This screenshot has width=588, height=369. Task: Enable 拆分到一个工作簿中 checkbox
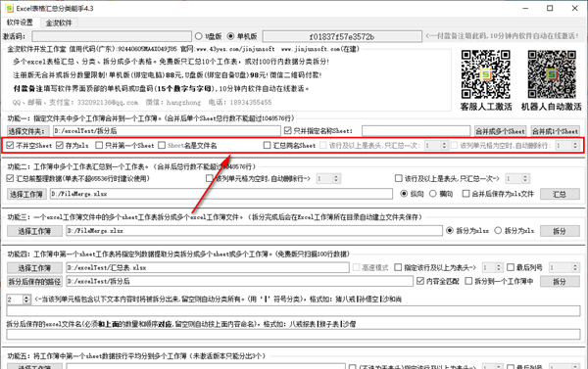point(468,281)
